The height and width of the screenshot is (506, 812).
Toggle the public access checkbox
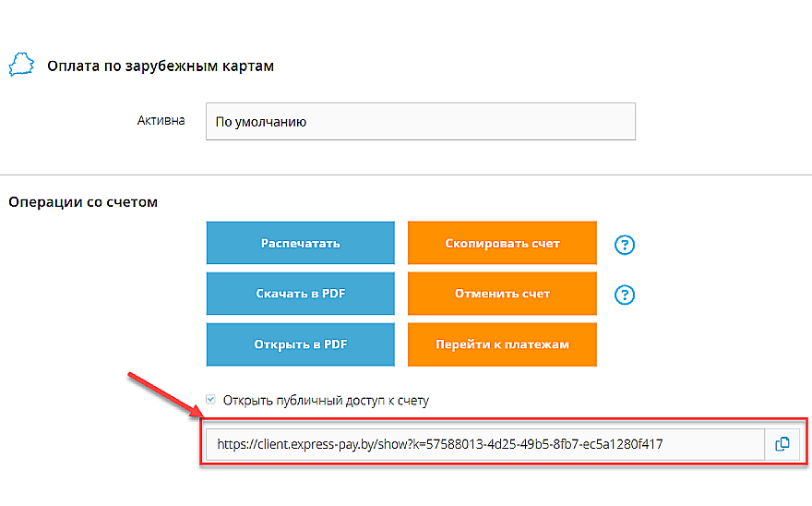pyautogui.click(x=211, y=400)
